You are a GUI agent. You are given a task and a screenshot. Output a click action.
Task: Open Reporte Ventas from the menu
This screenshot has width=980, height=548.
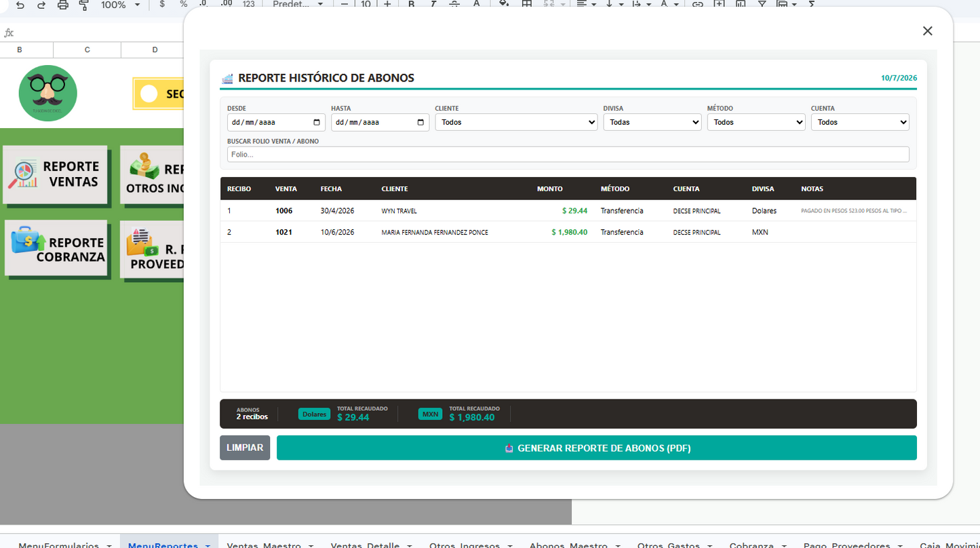(55, 174)
